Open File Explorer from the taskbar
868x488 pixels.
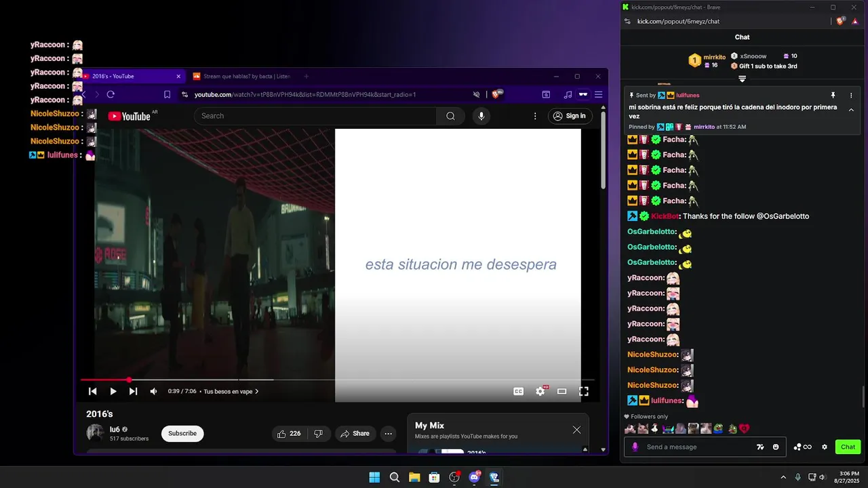(x=414, y=477)
